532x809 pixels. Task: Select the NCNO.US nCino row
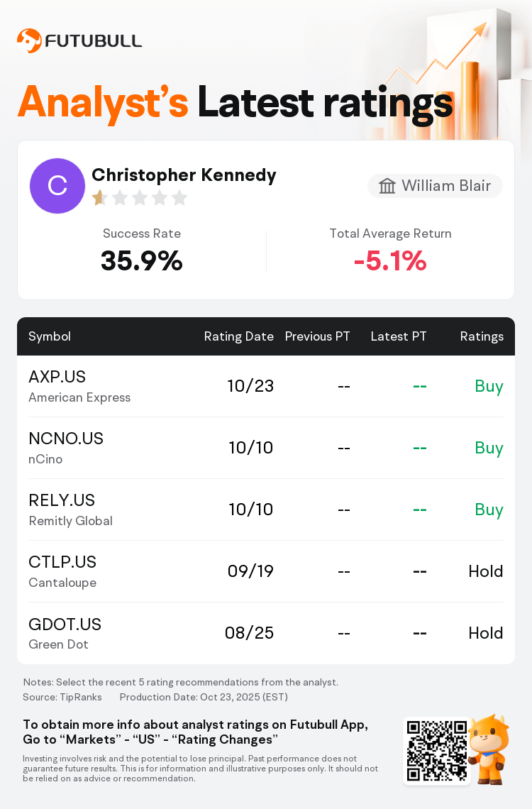click(x=266, y=448)
